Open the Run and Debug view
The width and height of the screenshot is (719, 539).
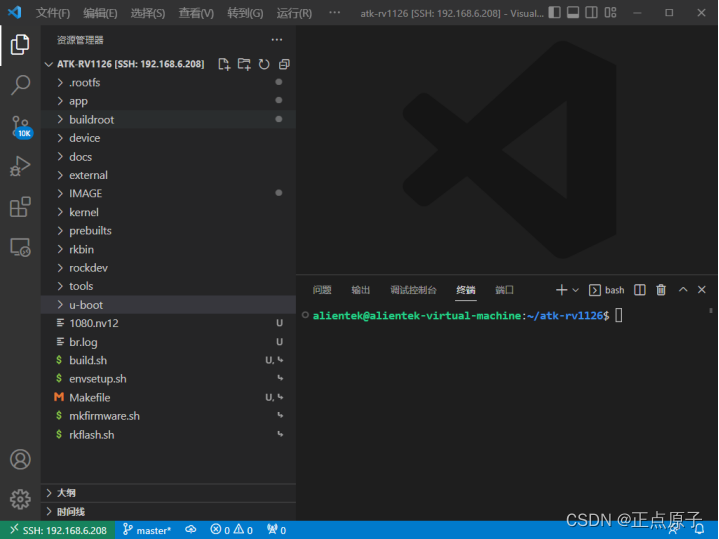tap(20, 166)
